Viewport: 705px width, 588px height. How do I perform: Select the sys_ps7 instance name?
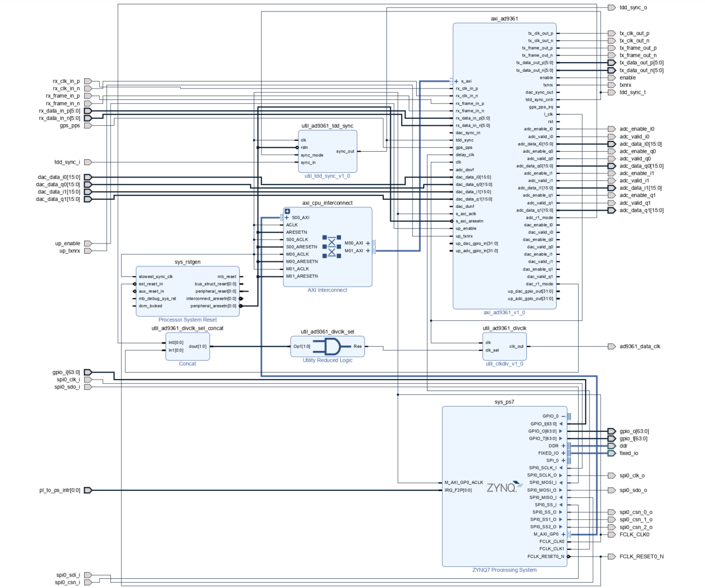coord(505,402)
